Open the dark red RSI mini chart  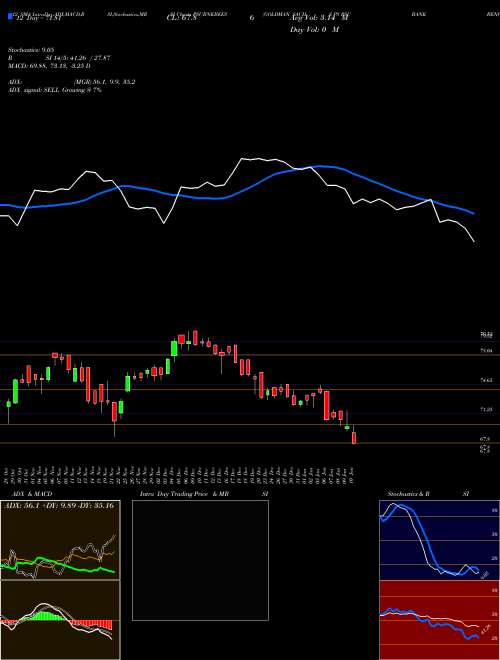439,620
